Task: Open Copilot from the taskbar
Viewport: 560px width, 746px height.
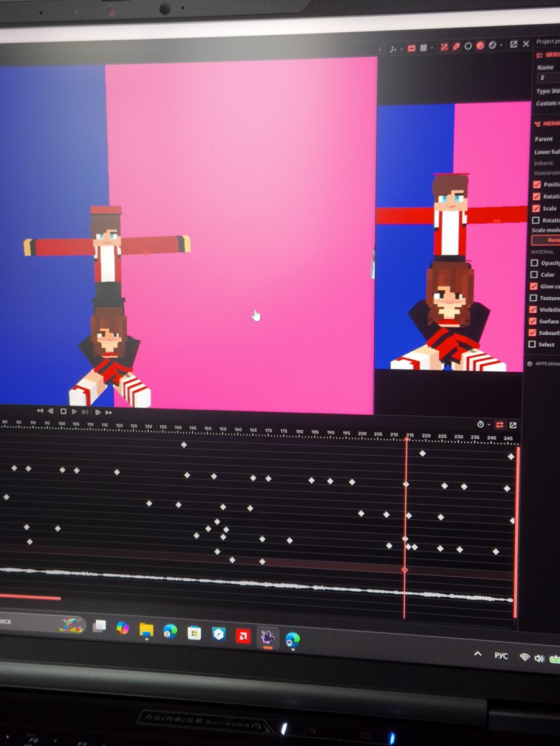Action: click(x=122, y=628)
